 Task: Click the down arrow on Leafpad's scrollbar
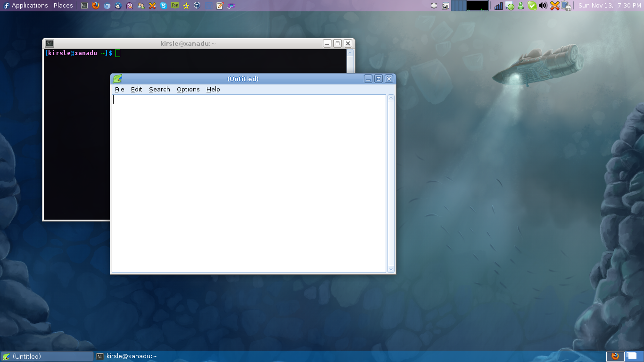[390, 269]
